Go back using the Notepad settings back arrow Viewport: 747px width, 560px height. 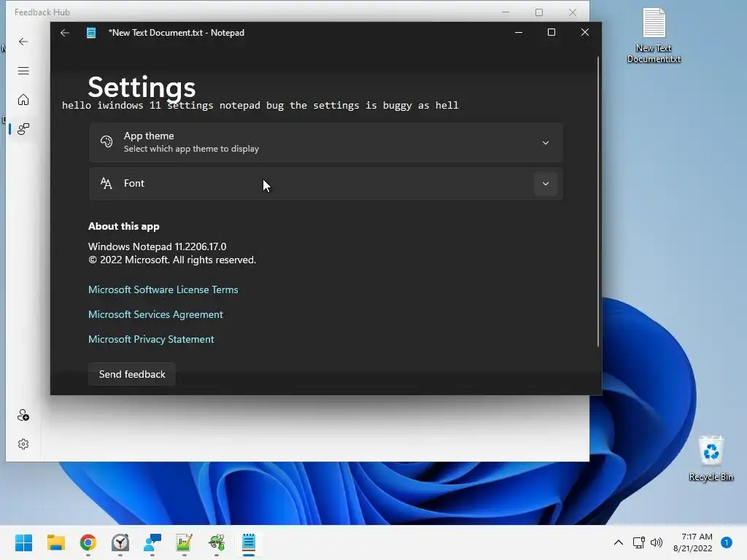65,33
